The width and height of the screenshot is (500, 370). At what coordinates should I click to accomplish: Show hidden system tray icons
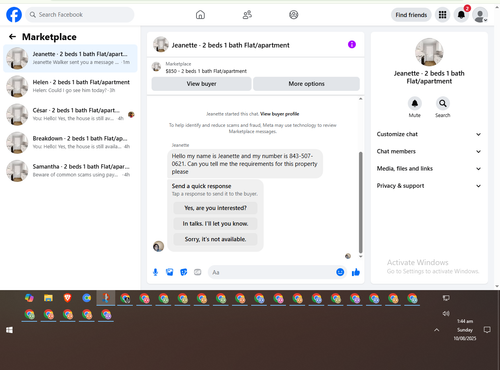point(437,330)
